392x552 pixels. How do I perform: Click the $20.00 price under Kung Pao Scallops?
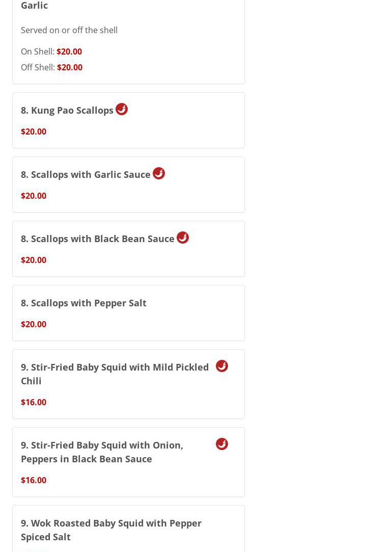point(34,132)
